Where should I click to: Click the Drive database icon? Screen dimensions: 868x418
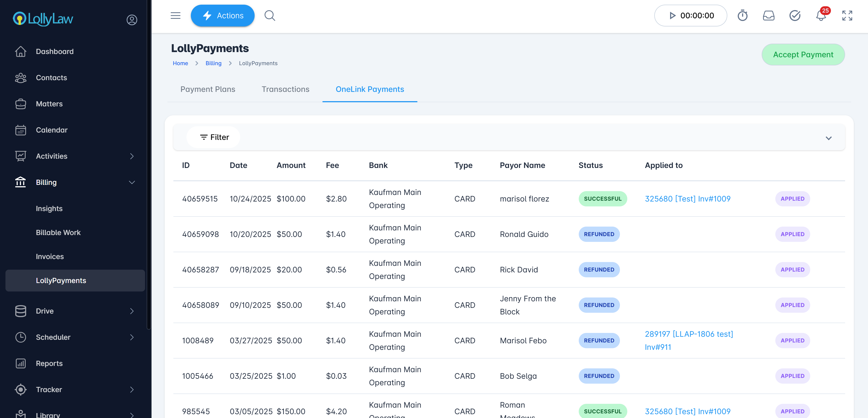coord(20,311)
